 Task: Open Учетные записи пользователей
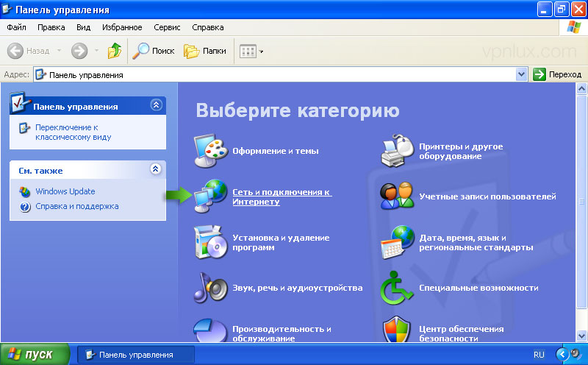(x=487, y=196)
